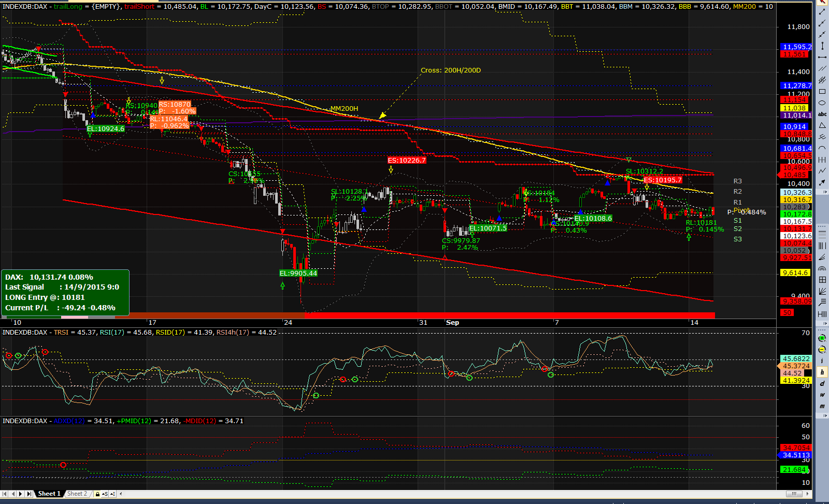The image size is (829, 504).
Task: Select the Vertical line tool
Action: point(822,46)
